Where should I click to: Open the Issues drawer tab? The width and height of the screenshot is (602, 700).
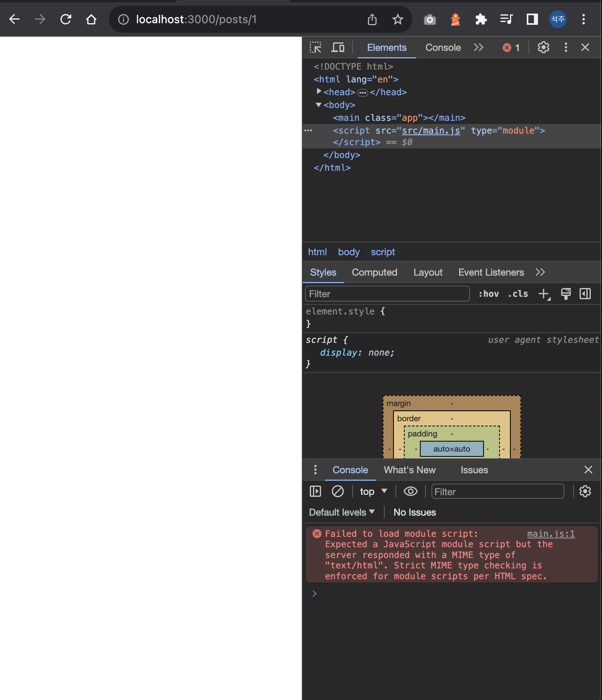474,470
